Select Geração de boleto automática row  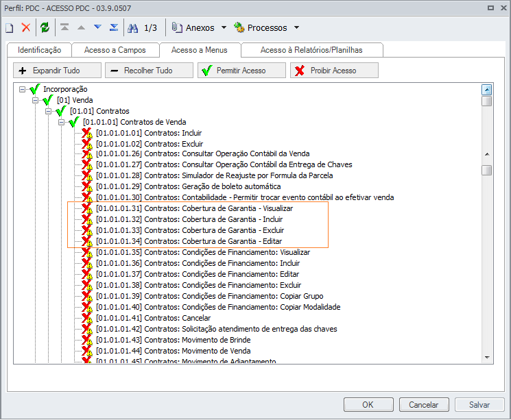189,186
